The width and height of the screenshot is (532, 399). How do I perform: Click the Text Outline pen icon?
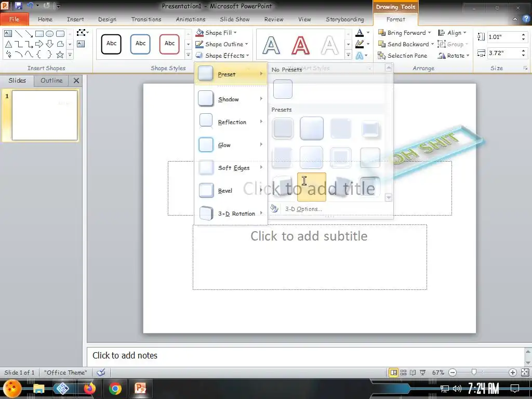tap(360, 44)
